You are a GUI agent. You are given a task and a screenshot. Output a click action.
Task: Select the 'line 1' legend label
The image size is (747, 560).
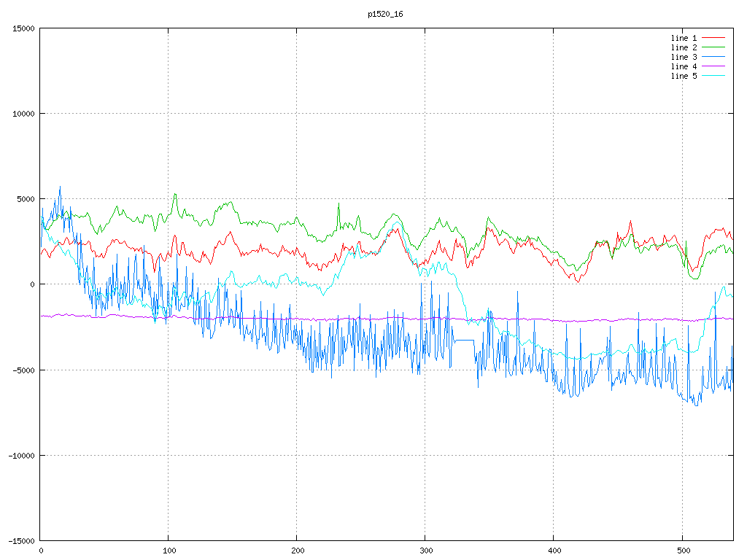coord(684,38)
